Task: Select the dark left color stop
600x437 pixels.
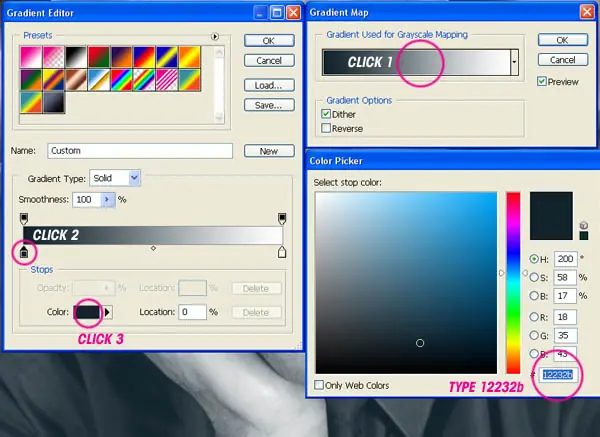Action: point(24,252)
